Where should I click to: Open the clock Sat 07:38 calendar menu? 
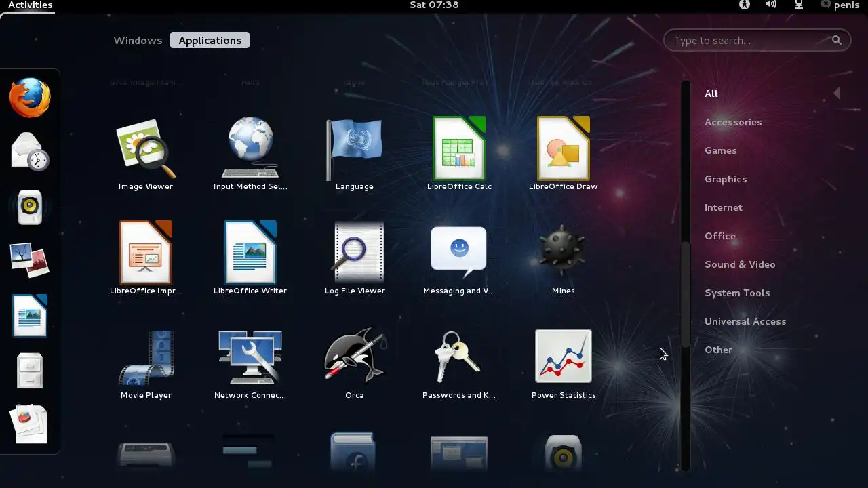pyautogui.click(x=434, y=5)
